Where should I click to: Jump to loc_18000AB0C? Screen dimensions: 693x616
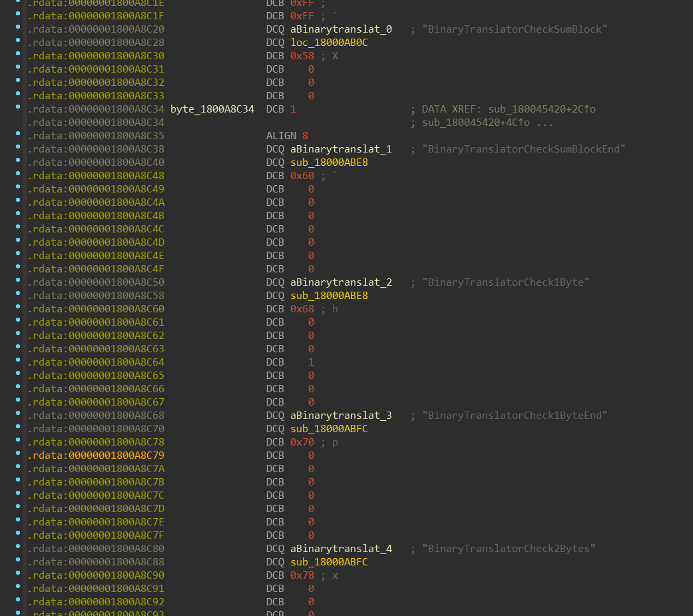(x=329, y=43)
